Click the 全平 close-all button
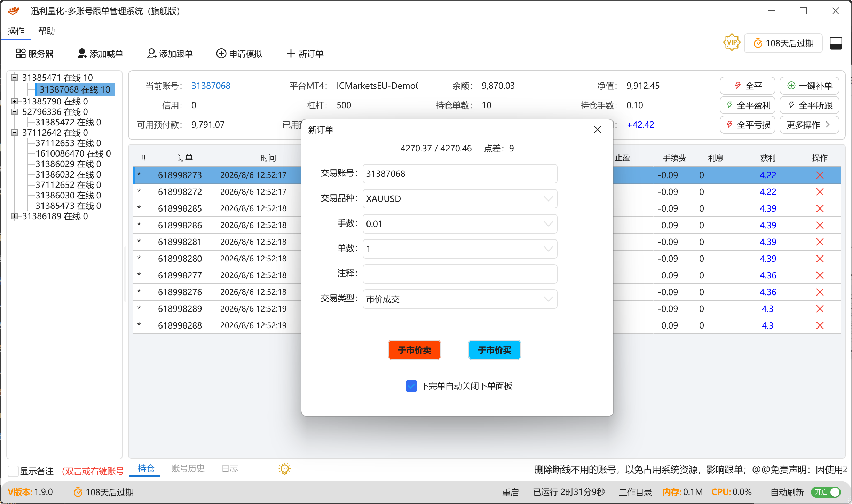The height and width of the screenshot is (504, 852). pos(747,86)
